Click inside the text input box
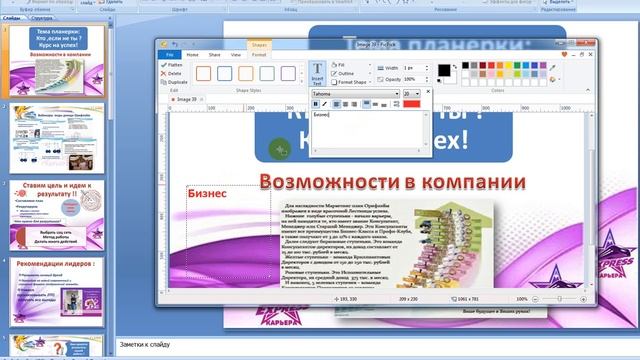This screenshot has width=640, height=360. tap(368, 129)
